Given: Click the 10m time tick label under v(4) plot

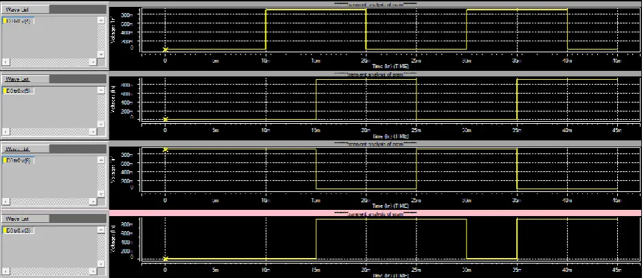Looking at the screenshot, I should [x=266, y=61].
